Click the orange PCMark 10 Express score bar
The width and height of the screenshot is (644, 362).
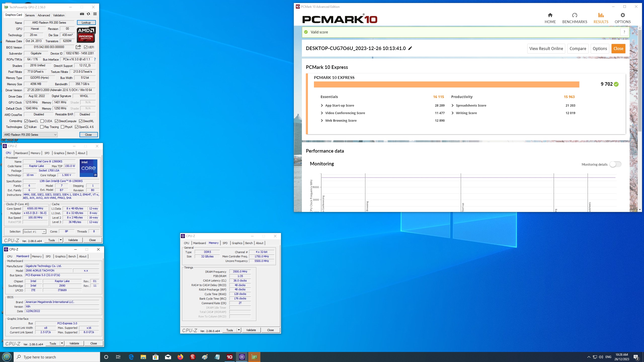pyautogui.click(x=447, y=84)
